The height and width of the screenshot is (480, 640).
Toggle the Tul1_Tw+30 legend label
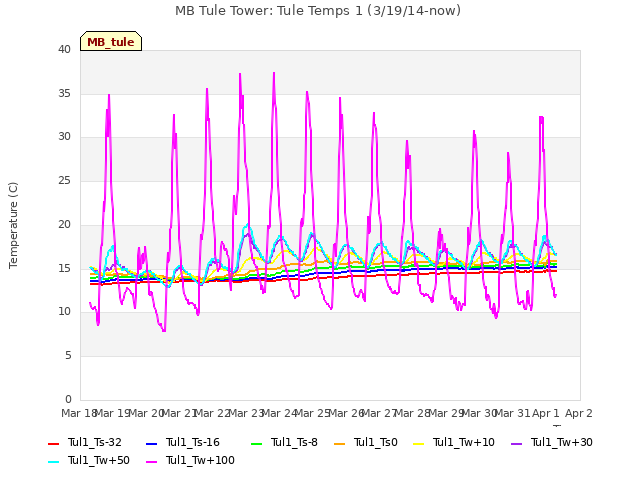click(562, 442)
